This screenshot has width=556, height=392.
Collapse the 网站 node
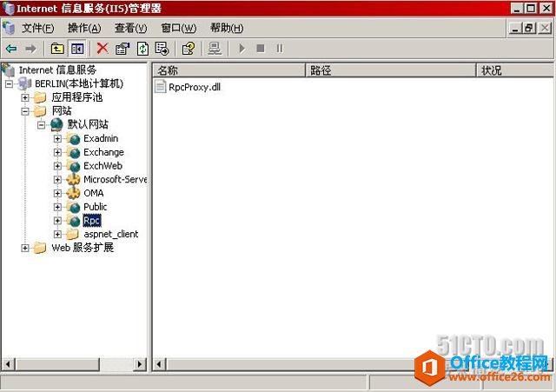[x=25, y=111]
